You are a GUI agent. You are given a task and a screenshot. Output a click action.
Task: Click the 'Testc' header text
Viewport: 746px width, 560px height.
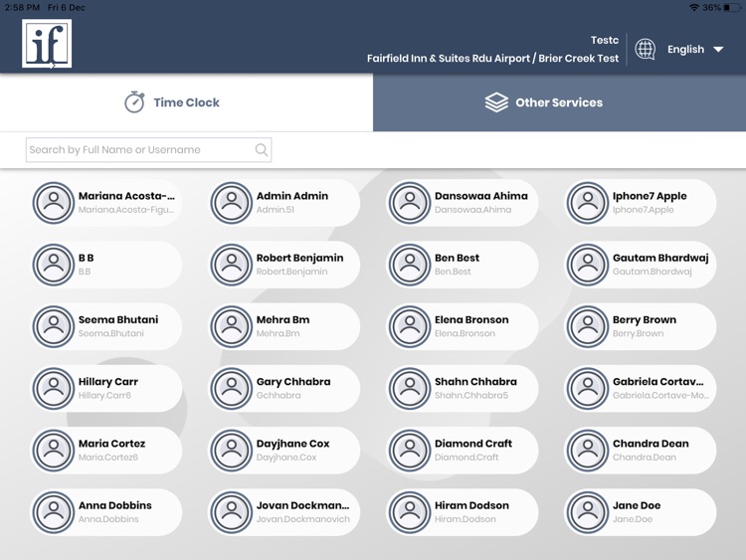tap(604, 40)
